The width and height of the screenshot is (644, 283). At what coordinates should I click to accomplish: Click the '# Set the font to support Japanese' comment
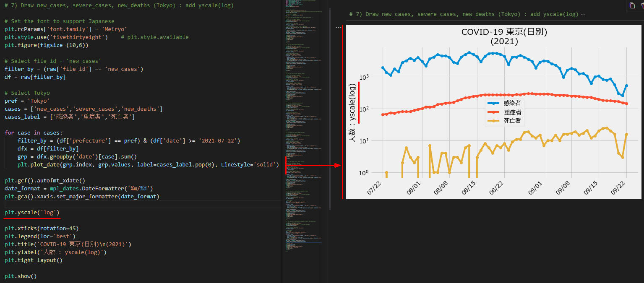(59, 21)
